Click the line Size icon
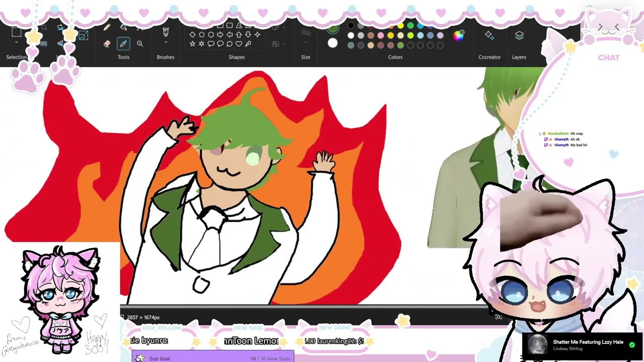 (x=305, y=31)
